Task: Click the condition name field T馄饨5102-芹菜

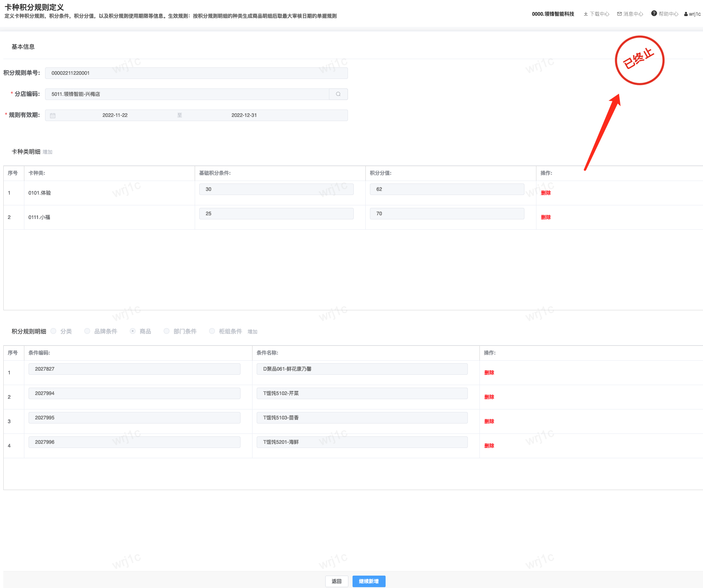Action: [362, 393]
